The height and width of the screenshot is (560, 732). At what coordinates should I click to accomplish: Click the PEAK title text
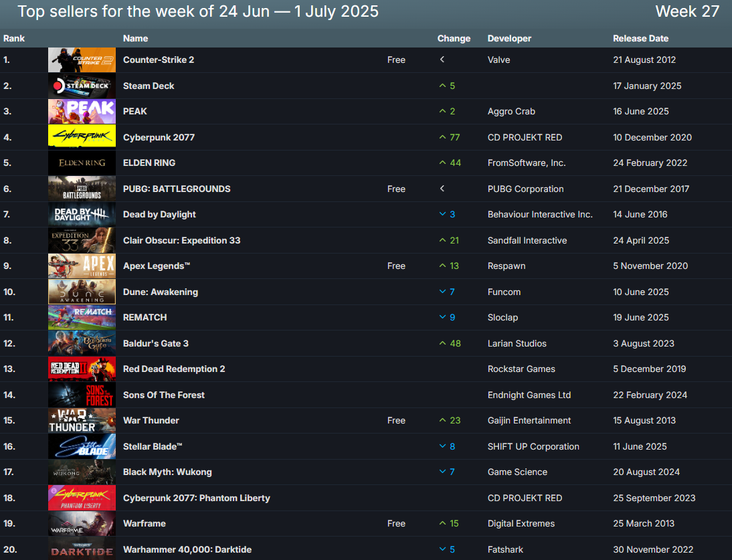click(135, 112)
